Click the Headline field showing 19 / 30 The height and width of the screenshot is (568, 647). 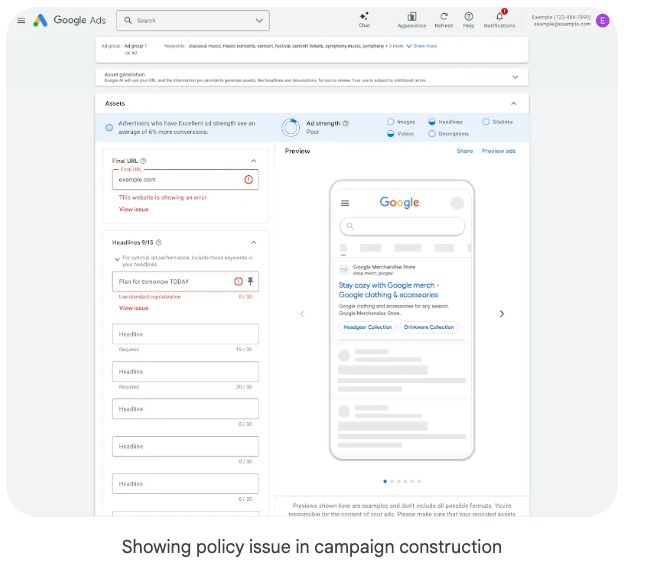(185, 334)
